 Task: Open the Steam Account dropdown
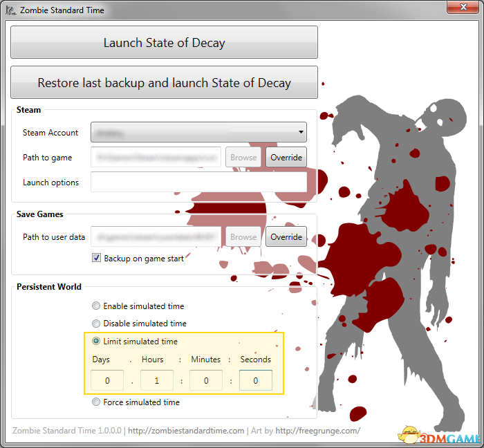pyautogui.click(x=198, y=132)
